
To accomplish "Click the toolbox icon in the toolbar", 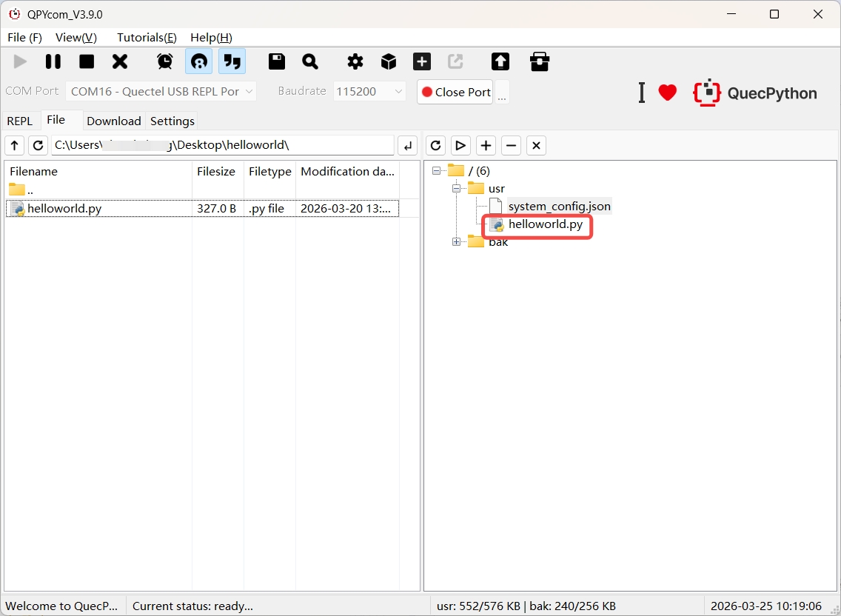I will coord(540,61).
